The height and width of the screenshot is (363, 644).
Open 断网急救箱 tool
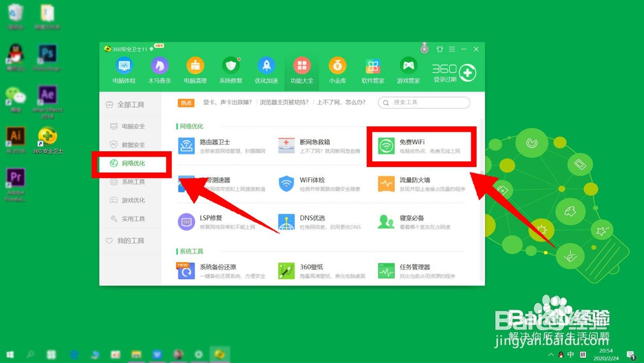(x=319, y=146)
